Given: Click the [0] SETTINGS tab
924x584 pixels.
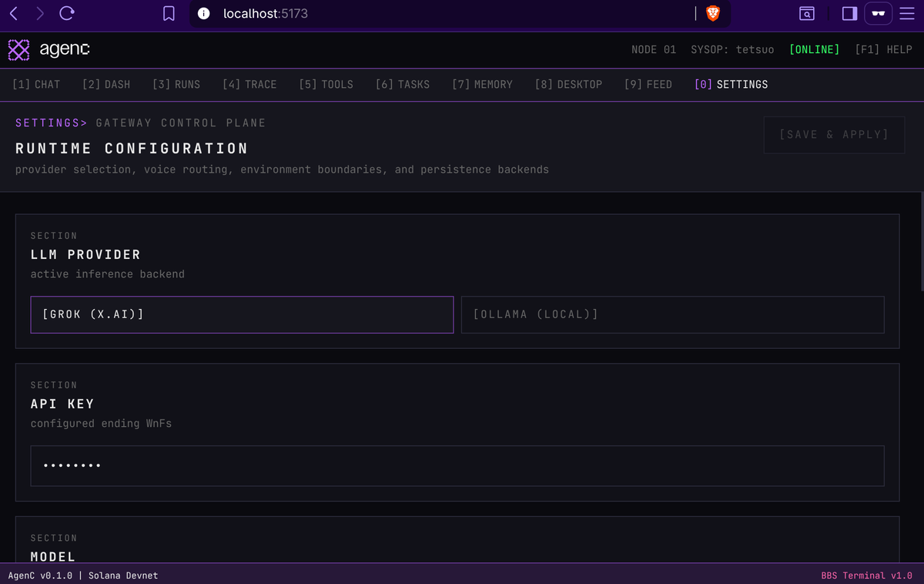Looking at the screenshot, I should [x=731, y=85].
